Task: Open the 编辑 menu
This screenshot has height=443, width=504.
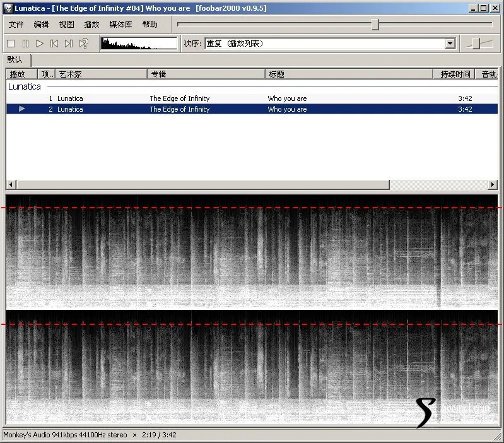Action: pyautogui.click(x=41, y=25)
